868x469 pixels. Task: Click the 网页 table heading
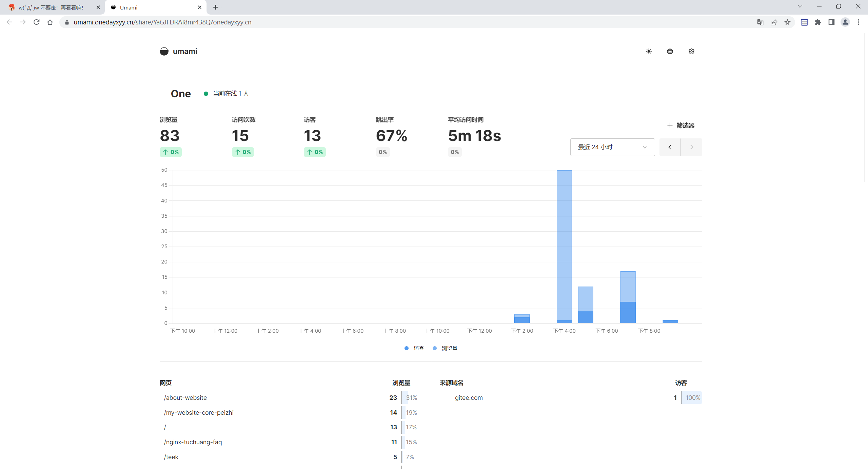pyautogui.click(x=165, y=383)
